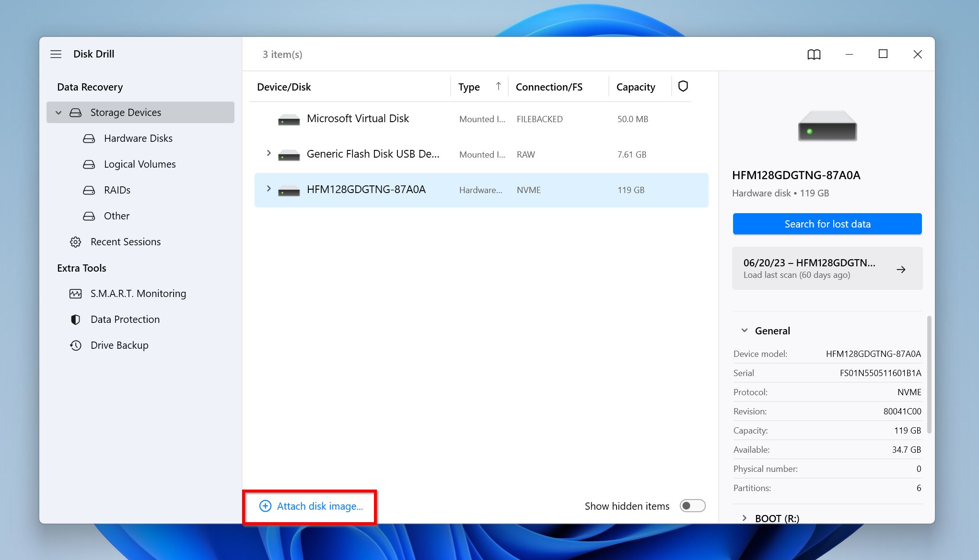Click the Disk Drill hamburger menu icon

point(56,54)
